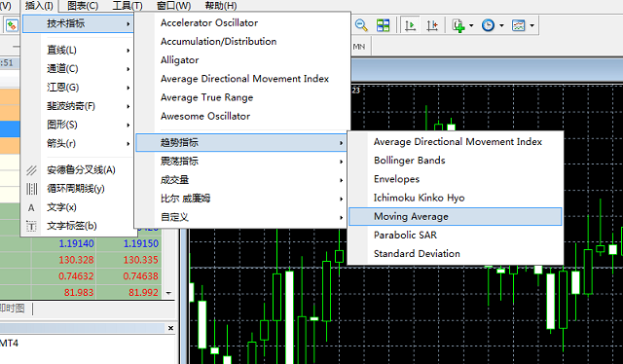Click bid price 0.74632
This screenshot has height=364, width=623.
point(76,276)
